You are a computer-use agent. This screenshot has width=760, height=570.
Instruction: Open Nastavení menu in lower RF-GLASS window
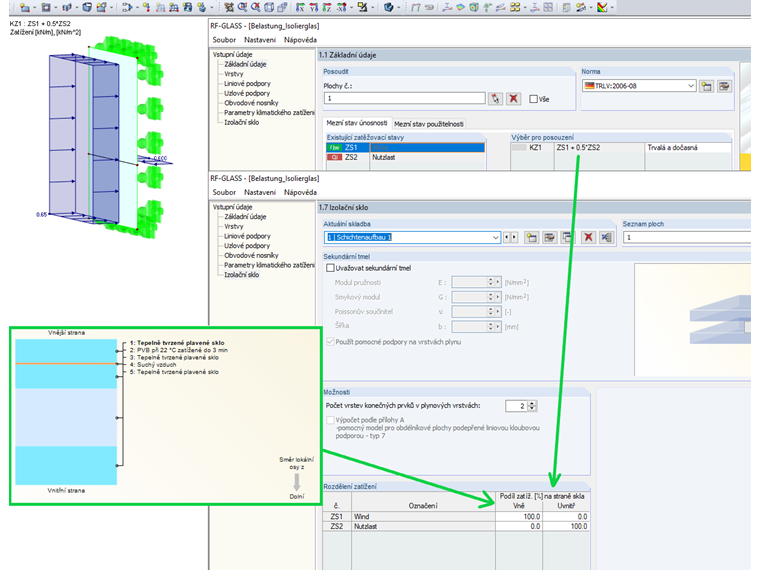[260, 192]
